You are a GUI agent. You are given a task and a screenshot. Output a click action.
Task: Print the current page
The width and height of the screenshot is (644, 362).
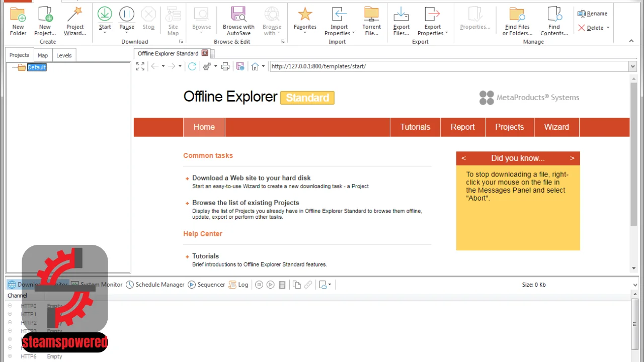pos(225,66)
